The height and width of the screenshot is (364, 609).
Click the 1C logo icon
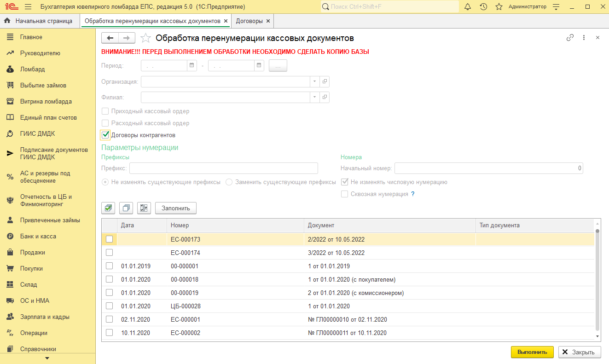[x=11, y=7]
